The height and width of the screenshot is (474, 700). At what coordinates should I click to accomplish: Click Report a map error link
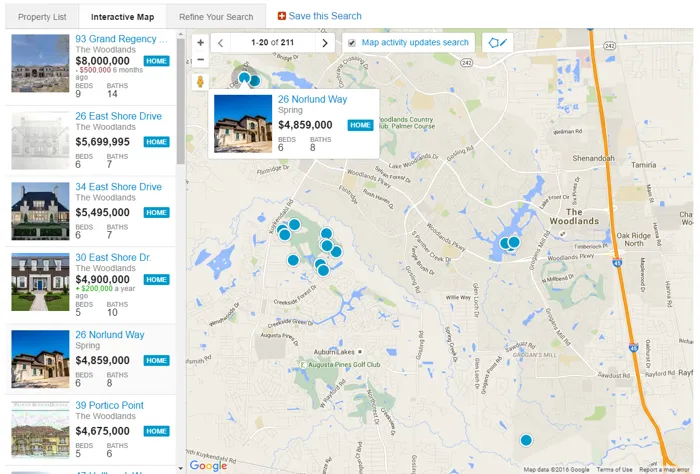coord(665,470)
